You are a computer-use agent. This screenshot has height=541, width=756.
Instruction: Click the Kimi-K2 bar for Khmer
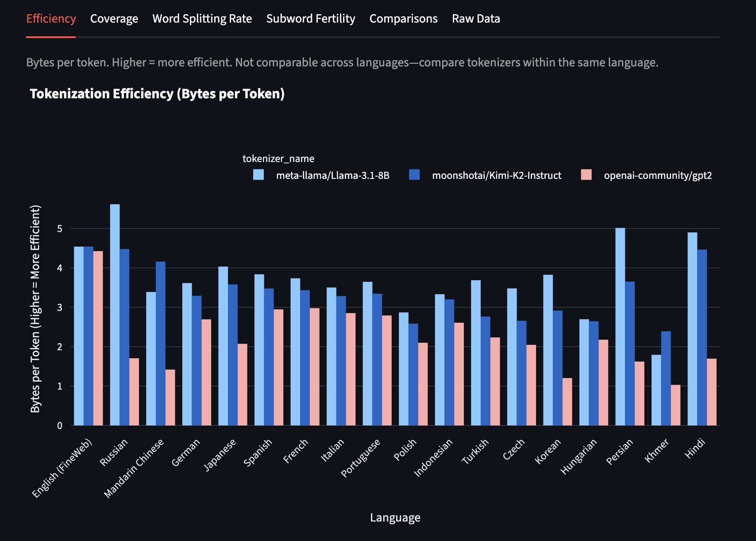666,378
